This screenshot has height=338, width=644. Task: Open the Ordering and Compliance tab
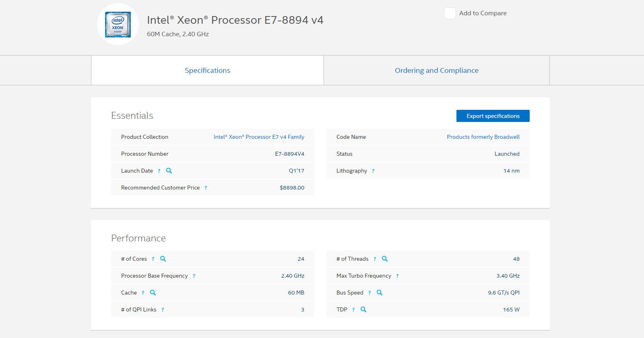point(437,70)
